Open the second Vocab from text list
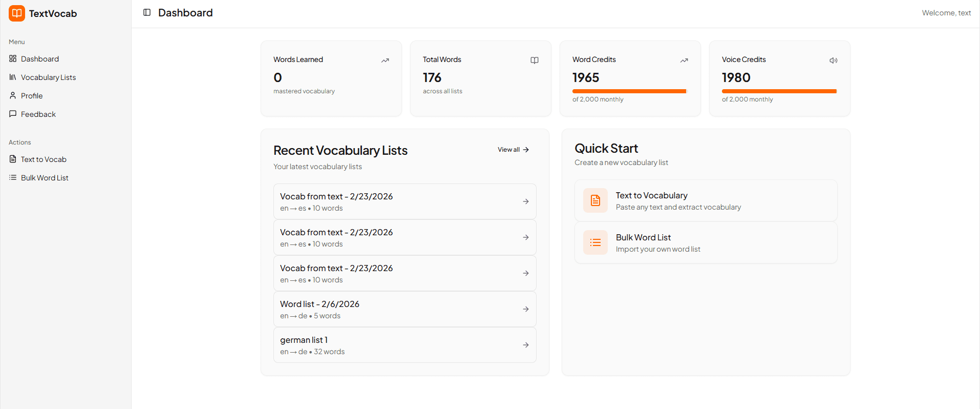This screenshot has height=409, width=980. [x=405, y=237]
